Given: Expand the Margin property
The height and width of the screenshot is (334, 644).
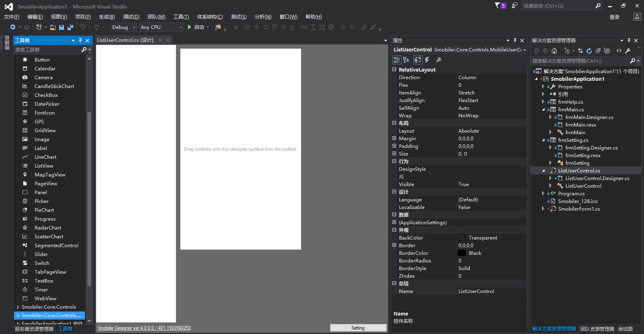Looking at the screenshot, I should [394, 138].
